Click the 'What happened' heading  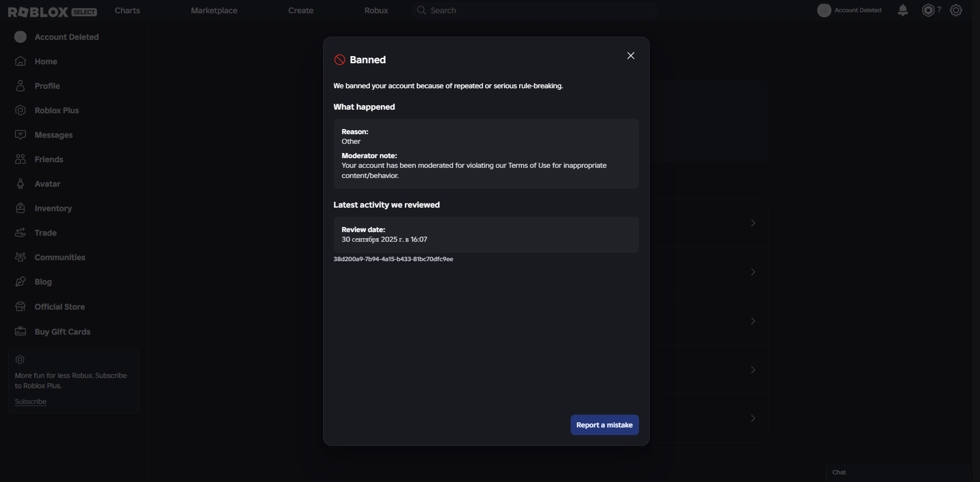click(x=364, y=107)
